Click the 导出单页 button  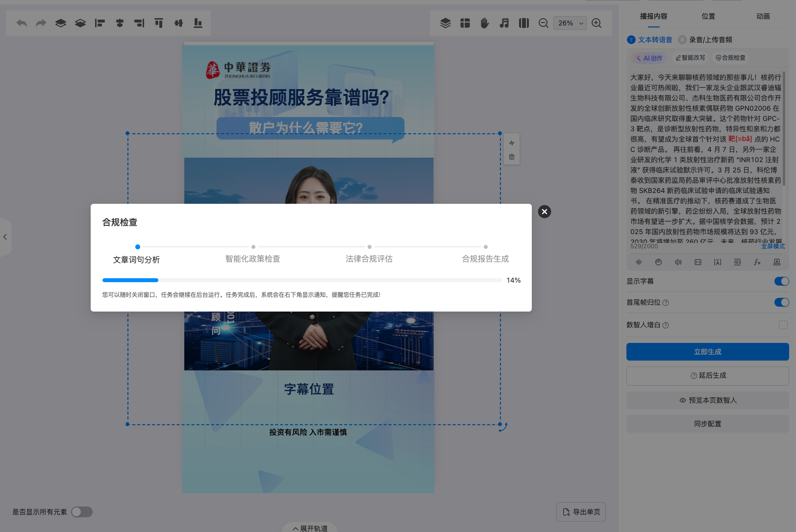click(x=581, y=512)
